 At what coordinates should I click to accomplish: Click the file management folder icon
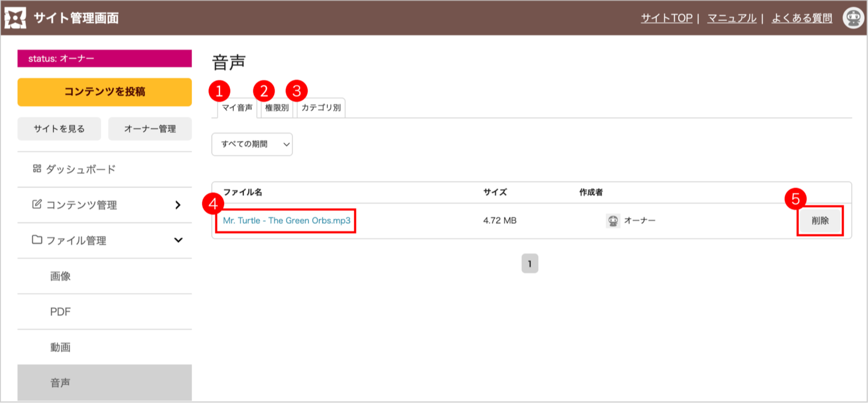(x=37, y=240)
